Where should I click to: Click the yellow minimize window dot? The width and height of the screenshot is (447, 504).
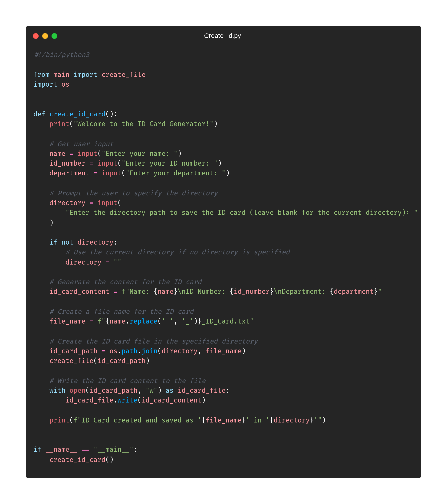click(x=45, y=36)
